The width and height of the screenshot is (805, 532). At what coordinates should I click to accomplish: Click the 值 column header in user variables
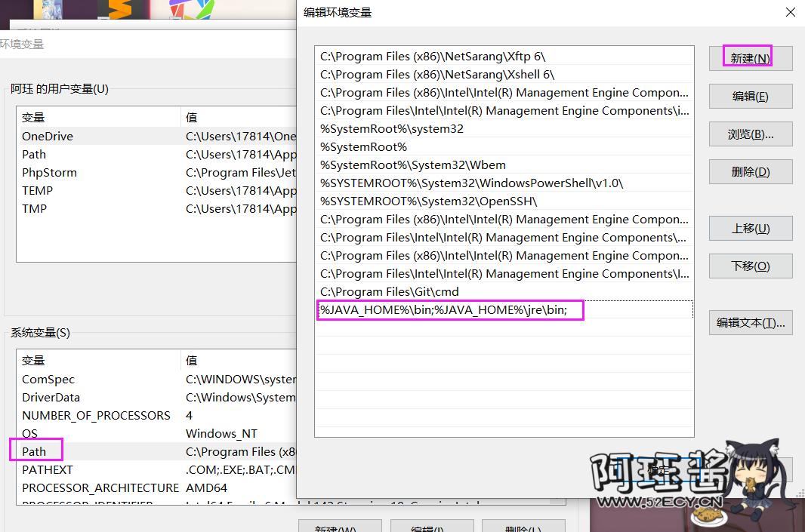click(x=239, y=118)
